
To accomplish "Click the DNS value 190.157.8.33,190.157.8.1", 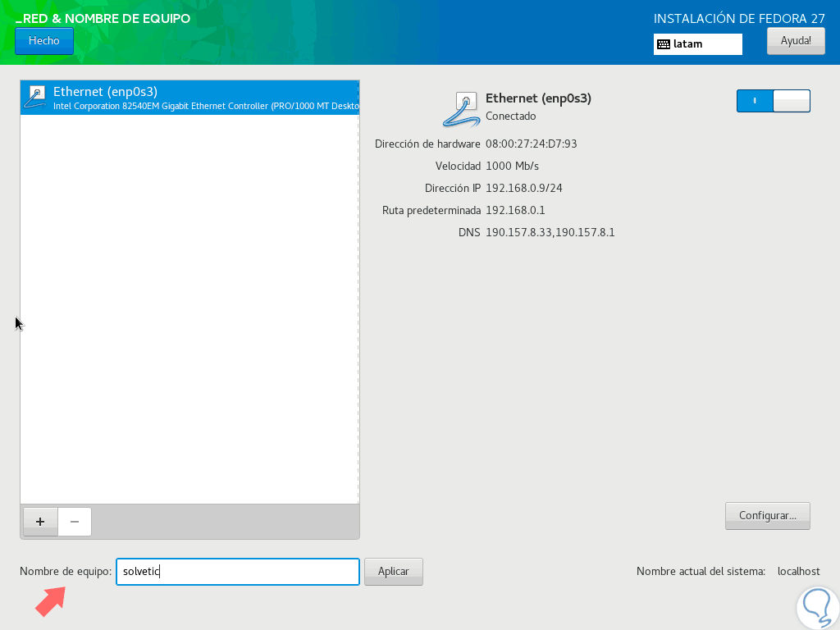I will [x=550, y=232].
